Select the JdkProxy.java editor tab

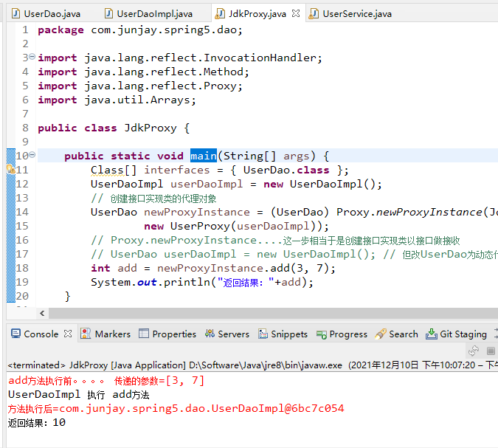(x=251, y=14)
